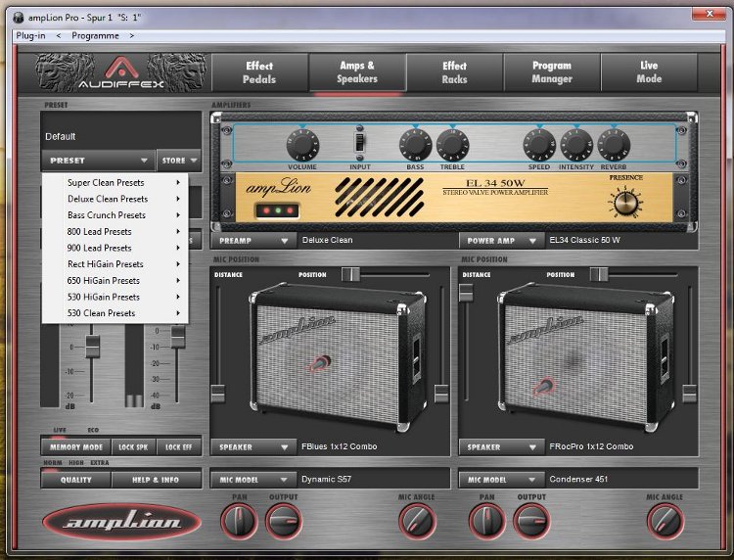Click left channel OUTPUT knob

click(x=284, y=521)
